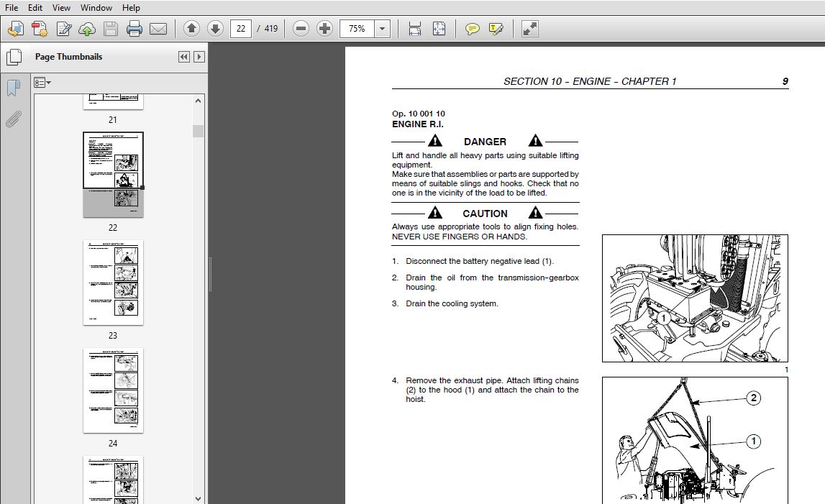Zoom in with the plus button
The height and width of the screenshot is (504, 825).
point(324,29)
